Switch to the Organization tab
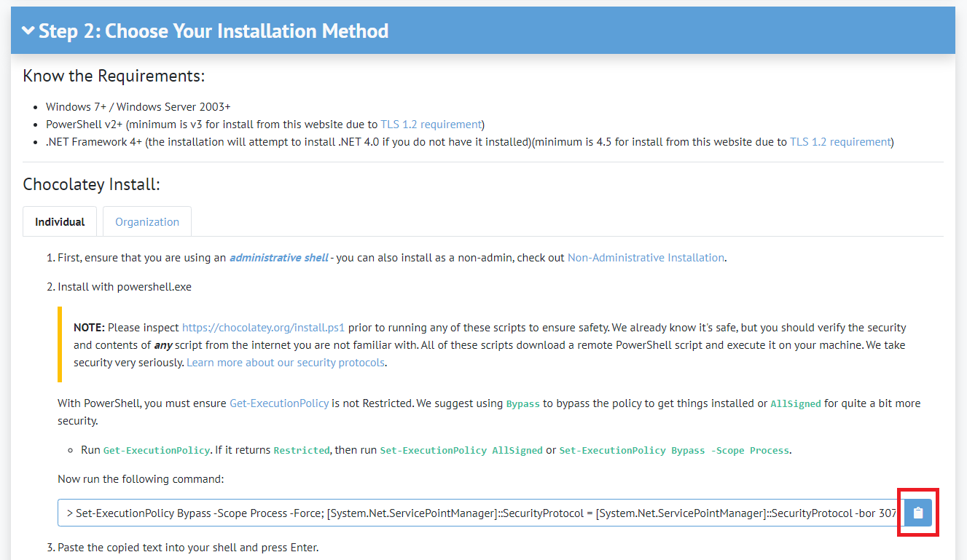Screen dimensions: 967x560 click(147, 221)
